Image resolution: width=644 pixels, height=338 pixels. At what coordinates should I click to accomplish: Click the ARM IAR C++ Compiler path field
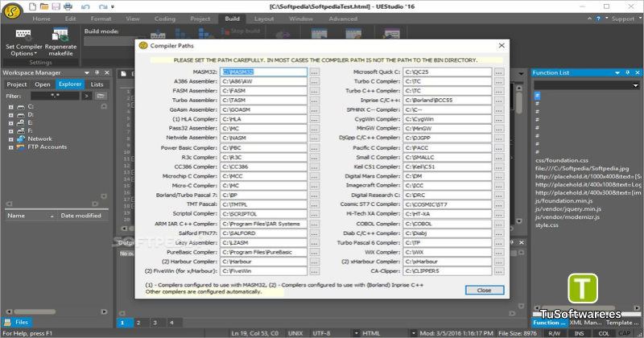tap(263, 224)
